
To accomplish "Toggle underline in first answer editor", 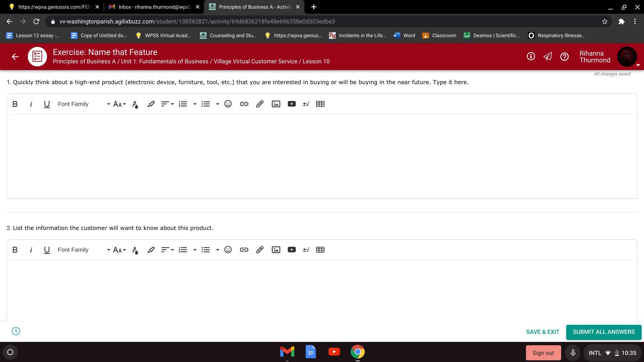I will tap(47, 104).
